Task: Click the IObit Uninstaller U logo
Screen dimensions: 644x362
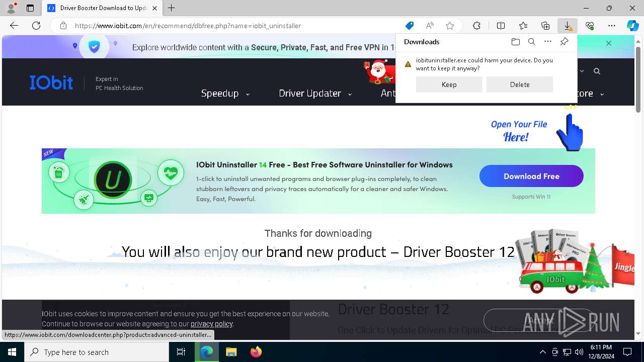Action: point(113,180)
